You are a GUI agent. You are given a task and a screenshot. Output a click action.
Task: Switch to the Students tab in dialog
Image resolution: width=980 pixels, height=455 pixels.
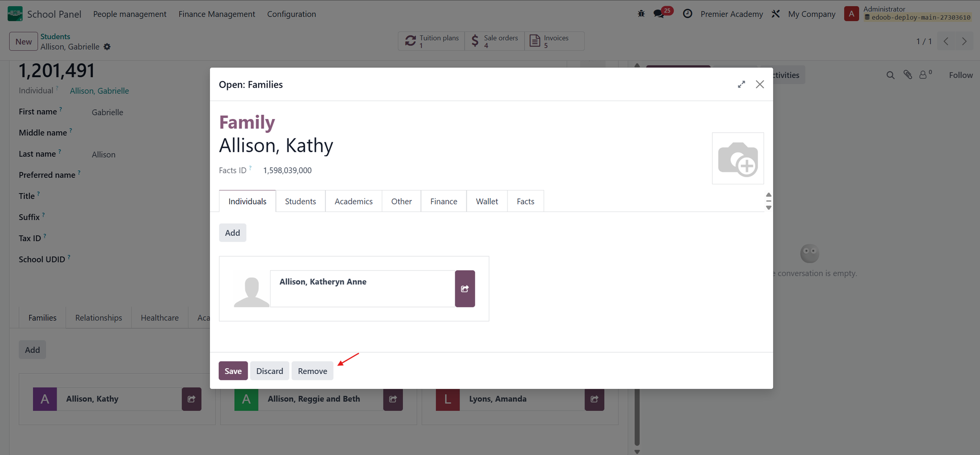(300, 201)
